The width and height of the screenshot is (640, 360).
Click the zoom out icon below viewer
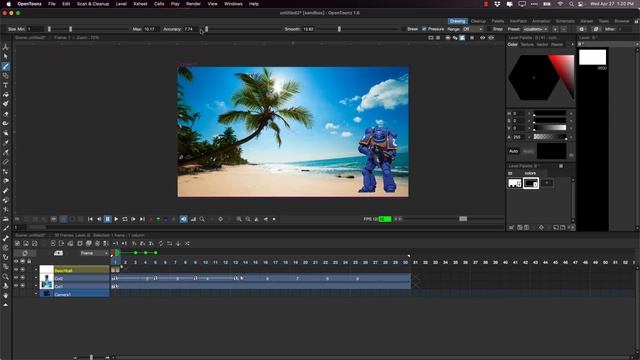tap(248, 219)
